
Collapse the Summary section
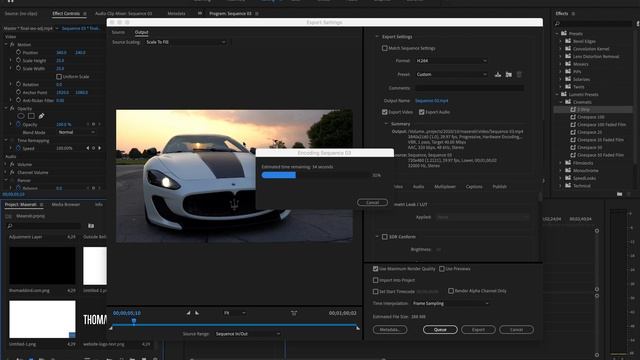point(386,124)
